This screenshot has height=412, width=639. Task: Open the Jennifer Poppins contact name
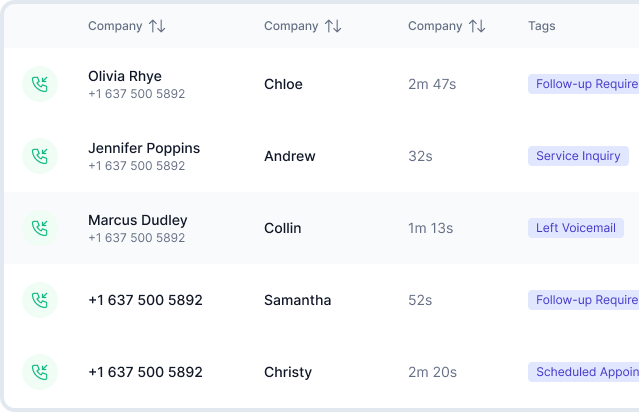(144, 148)
